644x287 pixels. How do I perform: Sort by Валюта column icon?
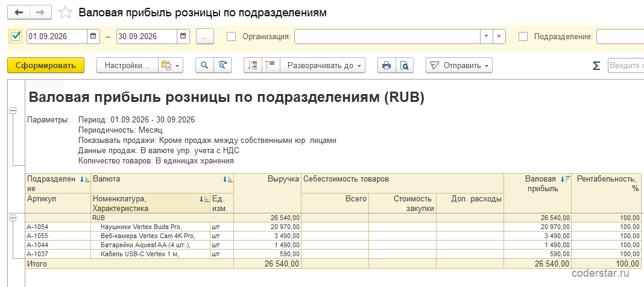point(227,179)
